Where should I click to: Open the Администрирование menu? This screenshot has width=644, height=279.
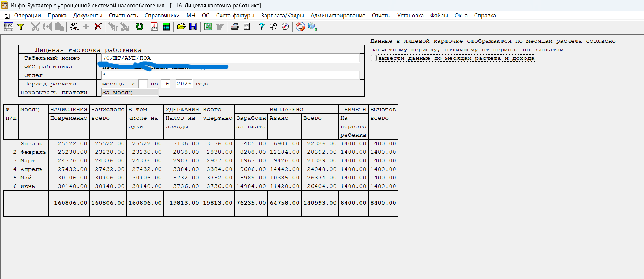338,16
